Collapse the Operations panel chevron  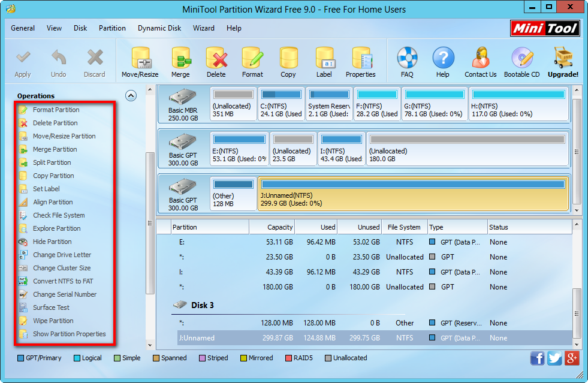point(131,96)
